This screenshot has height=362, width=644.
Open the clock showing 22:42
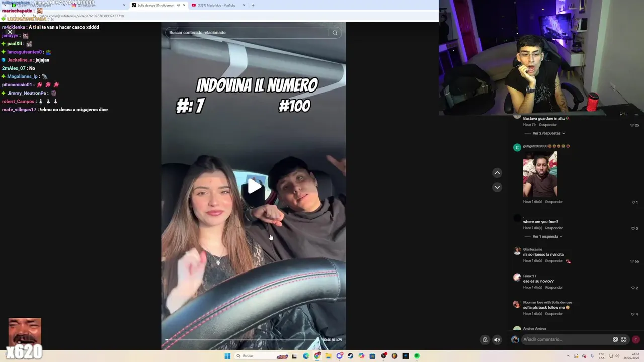[631, 356]
